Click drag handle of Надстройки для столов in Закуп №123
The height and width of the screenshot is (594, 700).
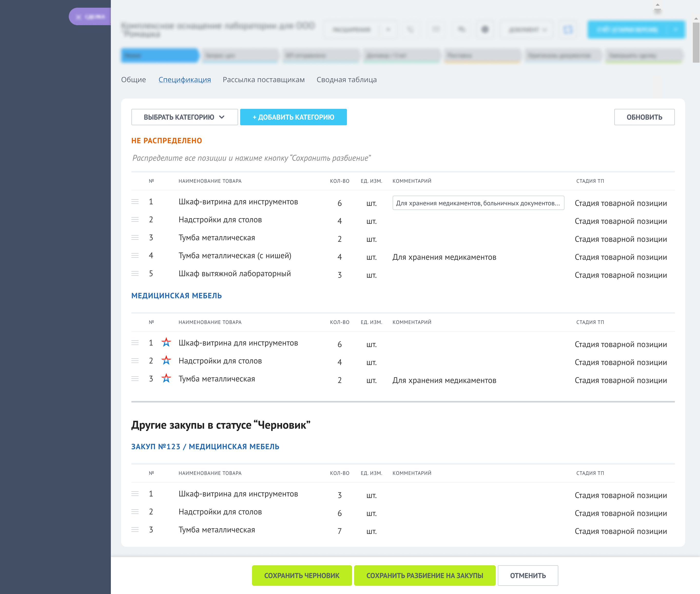[x=135, y=512]
